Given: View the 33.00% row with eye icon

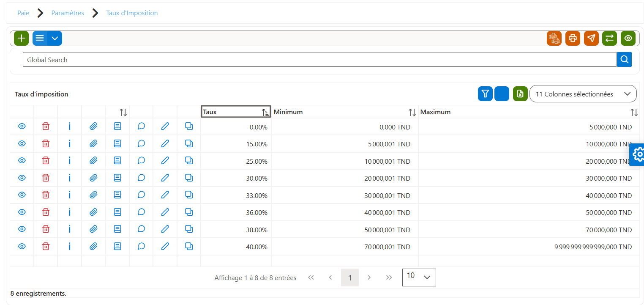Looking at the screenshot, I should point(22,195).
